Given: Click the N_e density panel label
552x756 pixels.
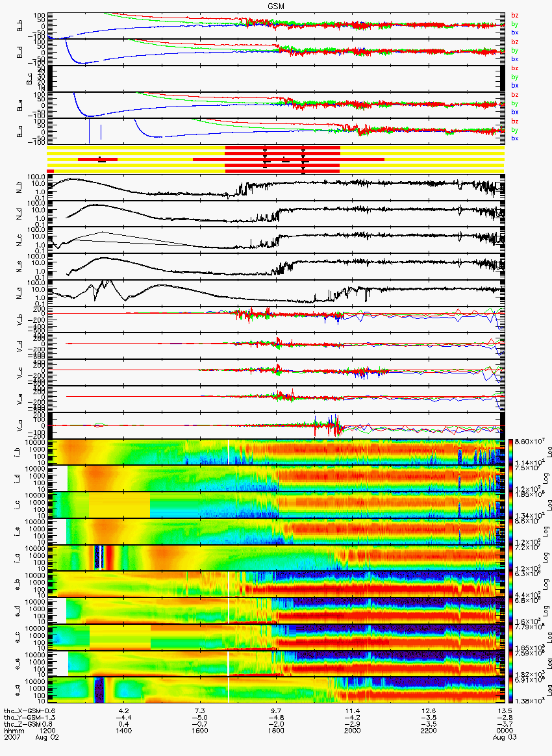Looking at the screenshot, I should click(19, 267).
